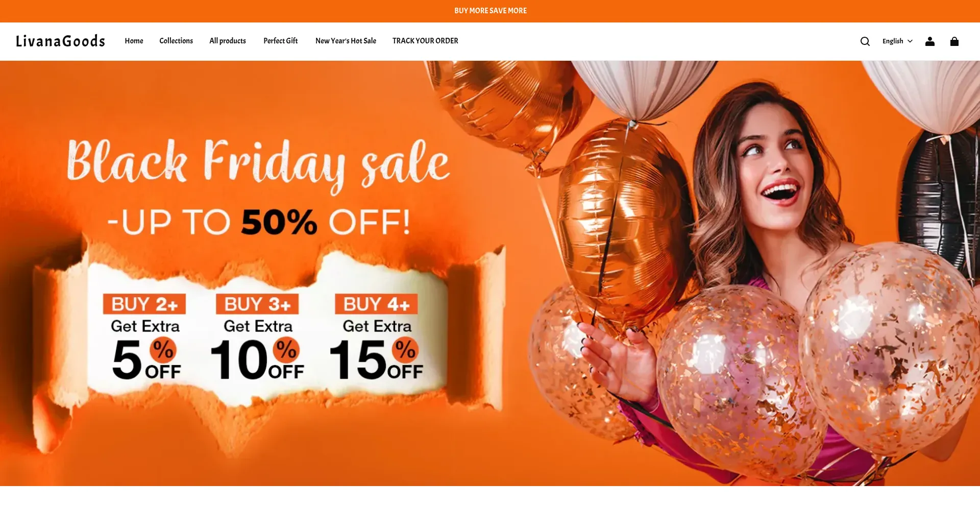Image resolution: width=980 pixels, height=507 pixels.
Task: Click the language selector chevron arrow
Action: [x=910, y=41]
